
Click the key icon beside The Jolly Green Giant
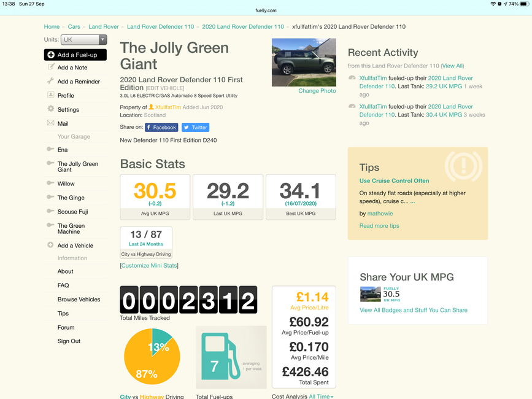(x=50, y=163)
